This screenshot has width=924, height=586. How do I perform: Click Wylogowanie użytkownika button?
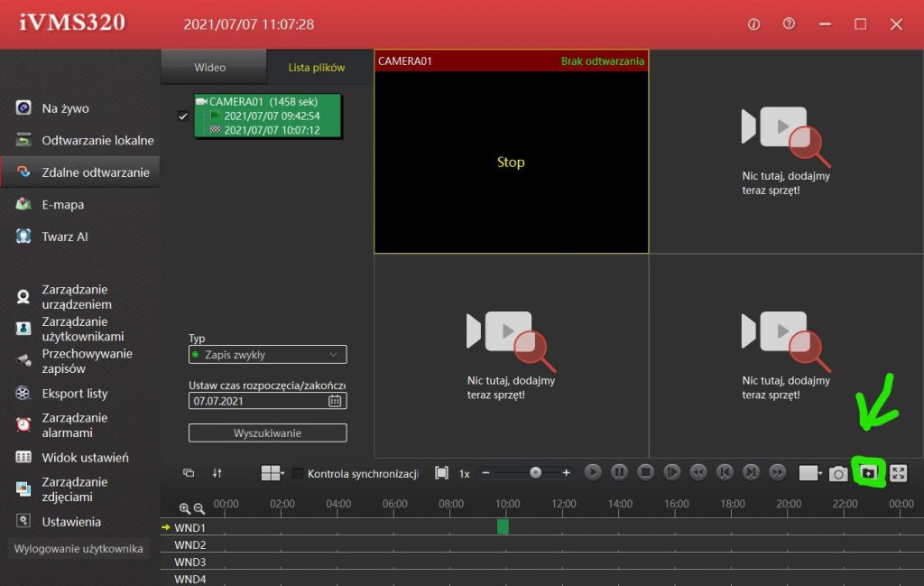(x=79, y=549)
